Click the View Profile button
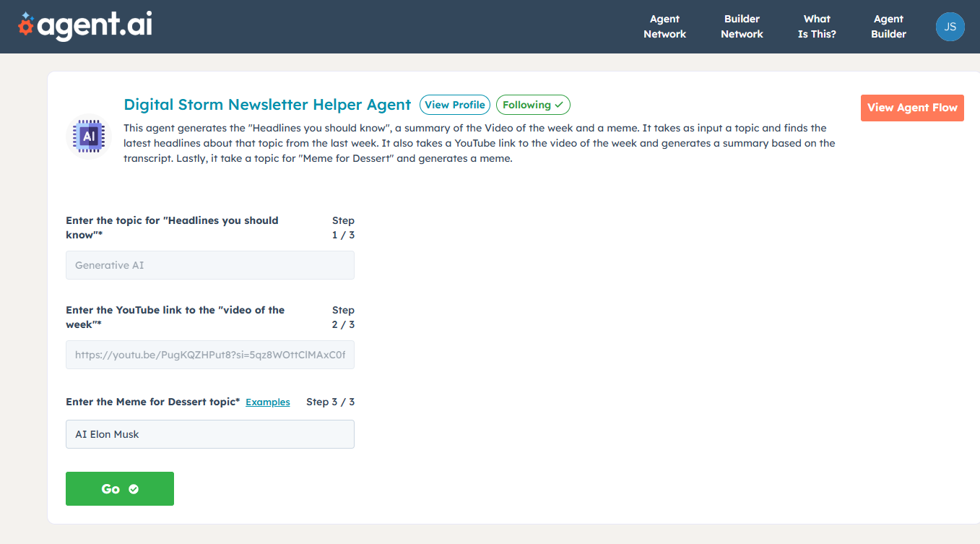Screen dimensions: 980x544 (455, 105)
